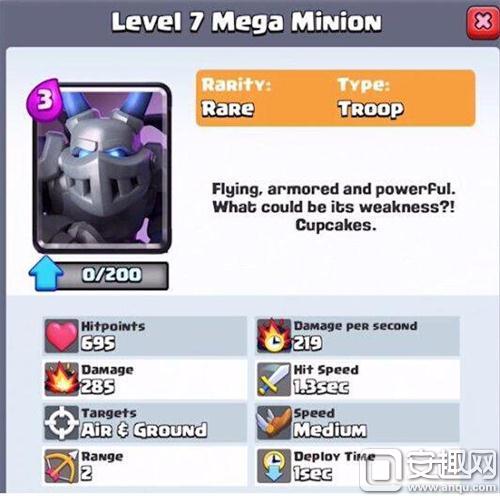Tap the Speed winged boot icon
This screenshot has width=500, height=496.
pos(274,423)
